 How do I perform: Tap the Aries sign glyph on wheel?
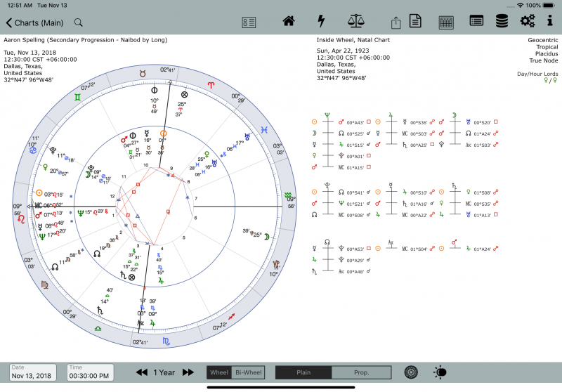[x=211, y=85]
